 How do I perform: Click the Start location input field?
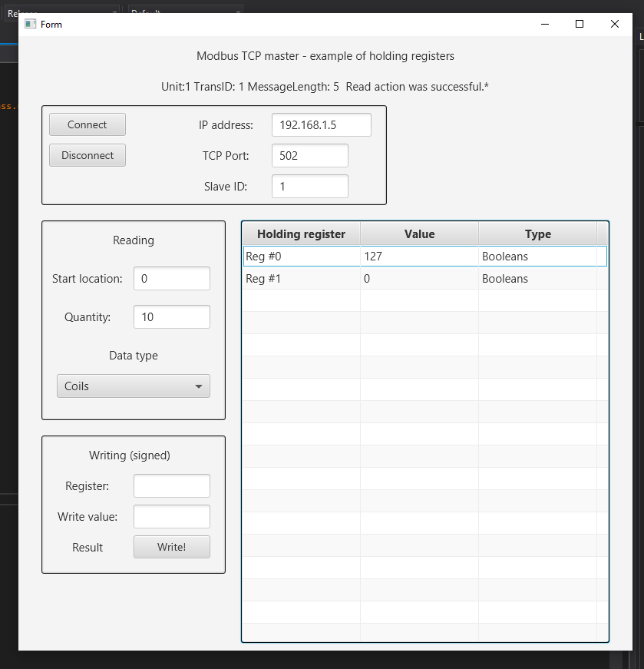click(172, 279)
